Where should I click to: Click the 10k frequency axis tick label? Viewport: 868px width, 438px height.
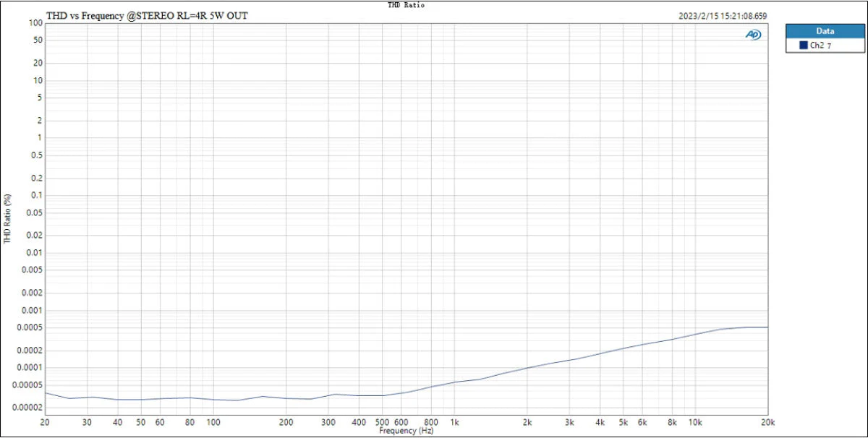pos(695,422)
